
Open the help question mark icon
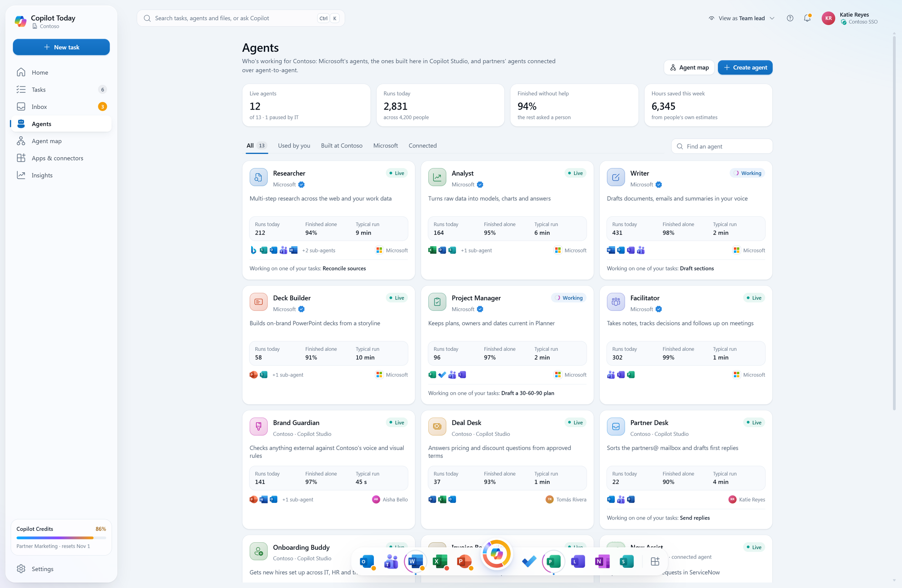790,18
